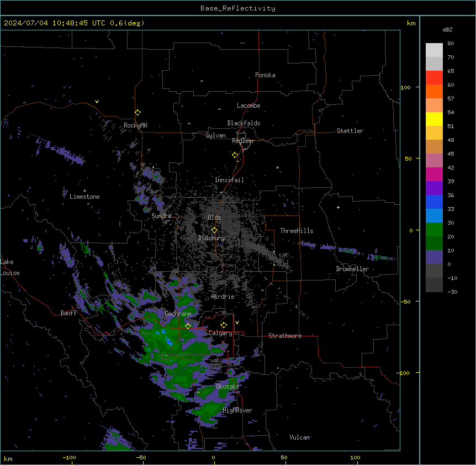Click the Banff label
The height and width of the screenshot is (465, 476).
(x=68, y=313)
